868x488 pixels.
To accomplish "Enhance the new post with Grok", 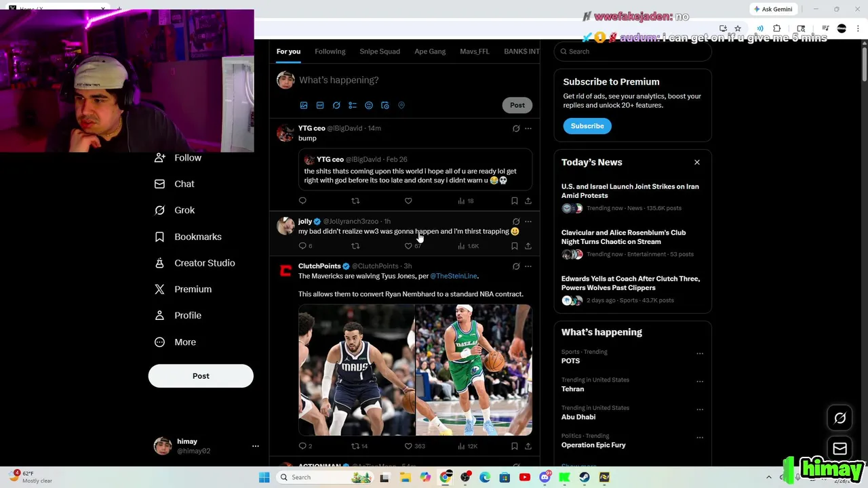I will click(336, 105).
